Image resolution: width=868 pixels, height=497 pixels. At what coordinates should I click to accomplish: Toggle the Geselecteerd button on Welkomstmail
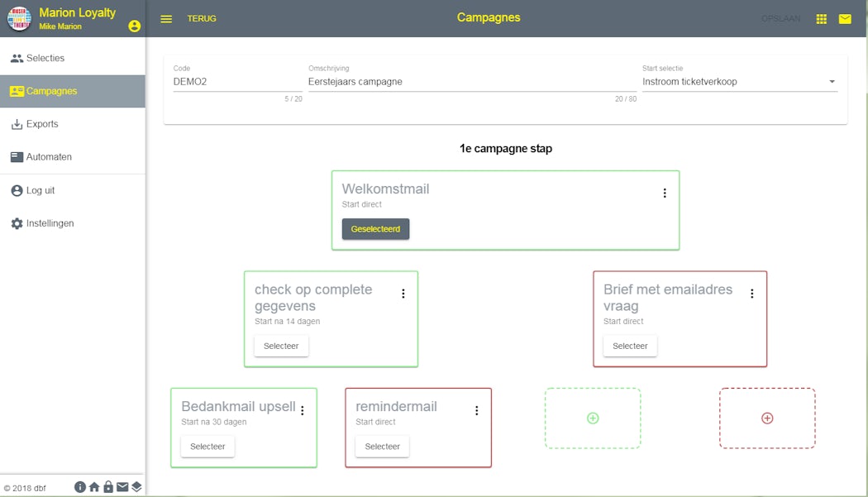pos(375,229)
